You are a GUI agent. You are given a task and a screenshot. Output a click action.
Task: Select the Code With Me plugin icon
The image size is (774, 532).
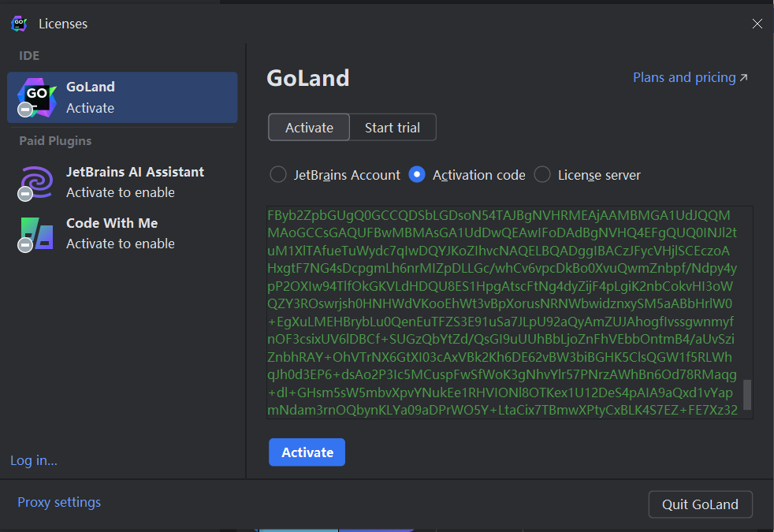coord(36,233)
